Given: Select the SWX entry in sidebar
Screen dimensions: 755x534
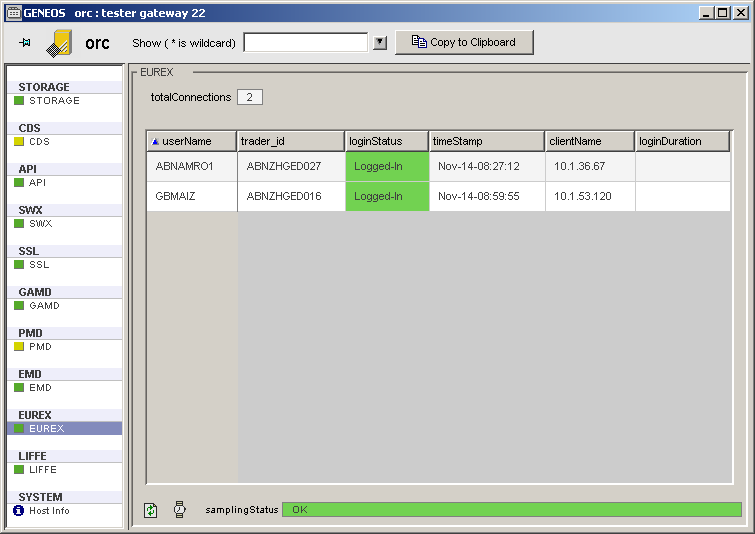Looking at the screenshot, I should [40, 224].
